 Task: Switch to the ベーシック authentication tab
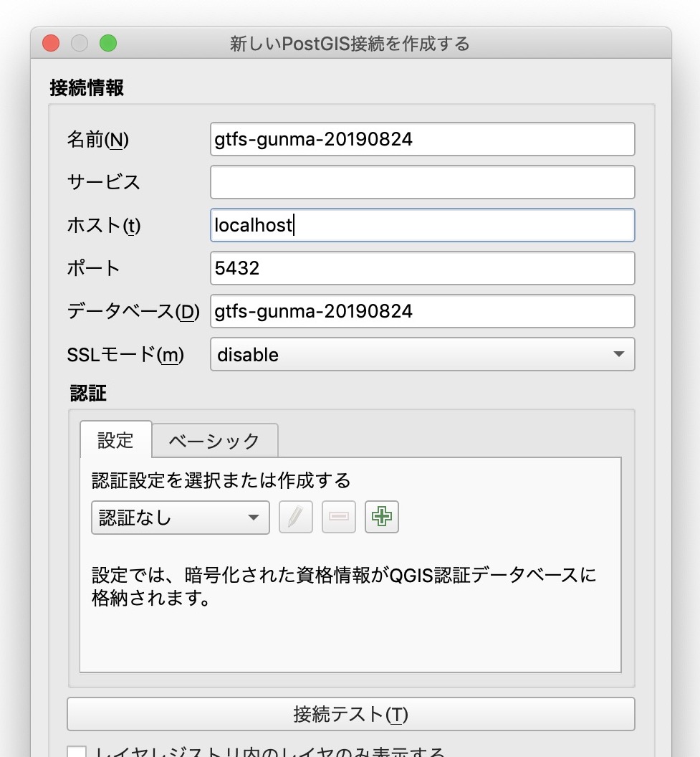(214, 441)
